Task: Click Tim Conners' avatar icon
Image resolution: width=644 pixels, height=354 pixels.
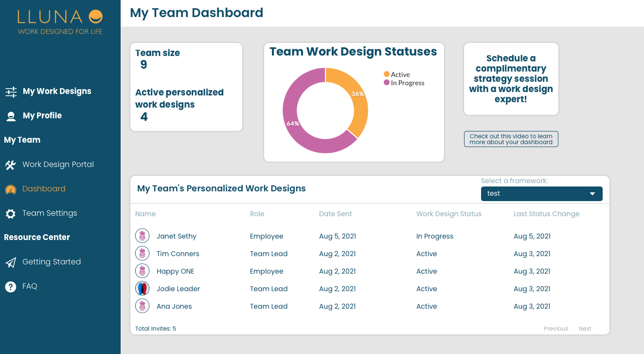Action: 142,254
